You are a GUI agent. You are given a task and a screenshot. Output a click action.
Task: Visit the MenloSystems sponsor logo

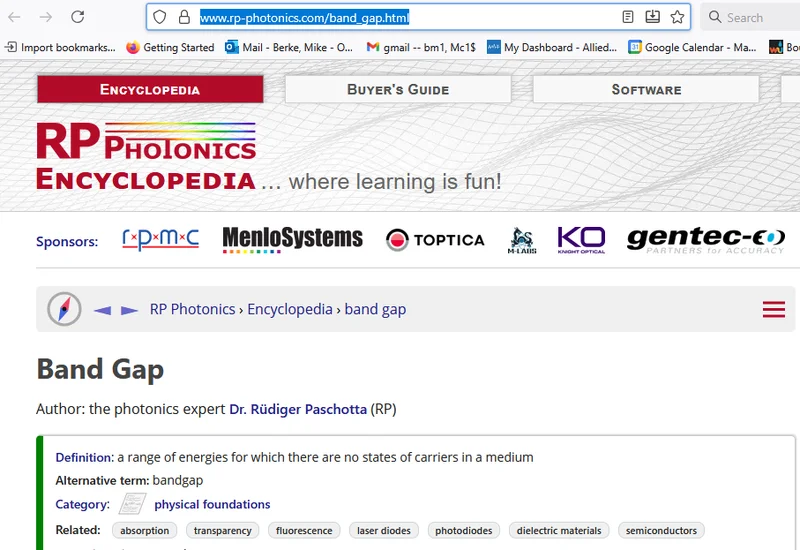point(292,240)
